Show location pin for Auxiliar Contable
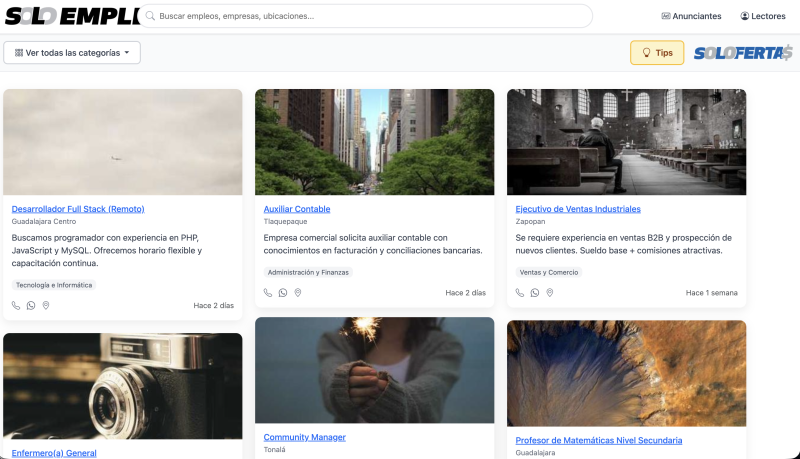 [298, 293]
